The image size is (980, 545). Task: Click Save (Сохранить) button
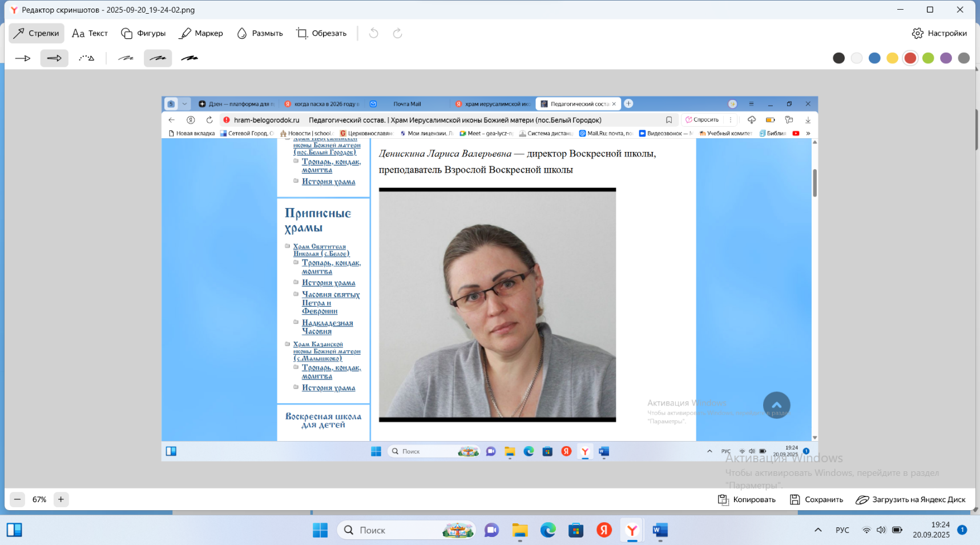(816, 499)
